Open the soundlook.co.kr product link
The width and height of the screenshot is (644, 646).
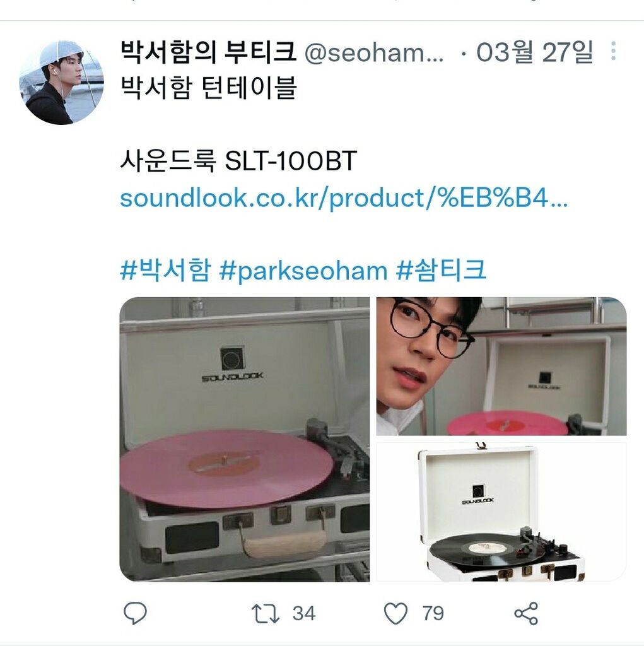[x=344, y=197]
